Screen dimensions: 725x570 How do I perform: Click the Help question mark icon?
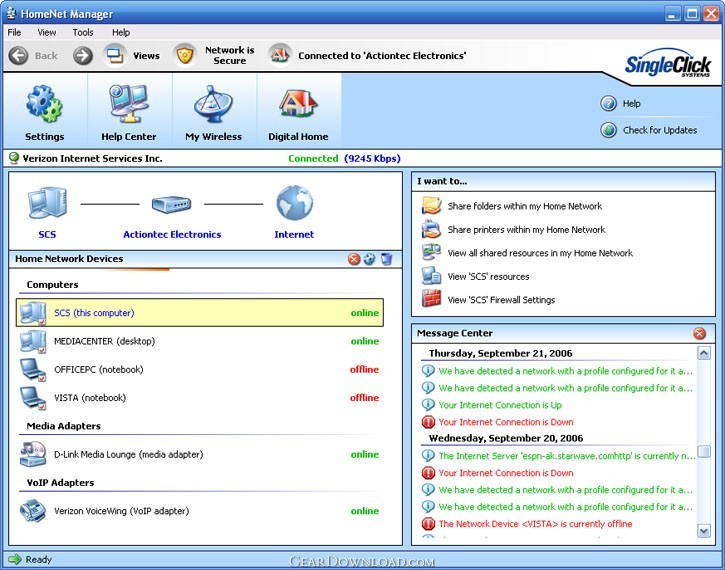(x=608, y=104)
